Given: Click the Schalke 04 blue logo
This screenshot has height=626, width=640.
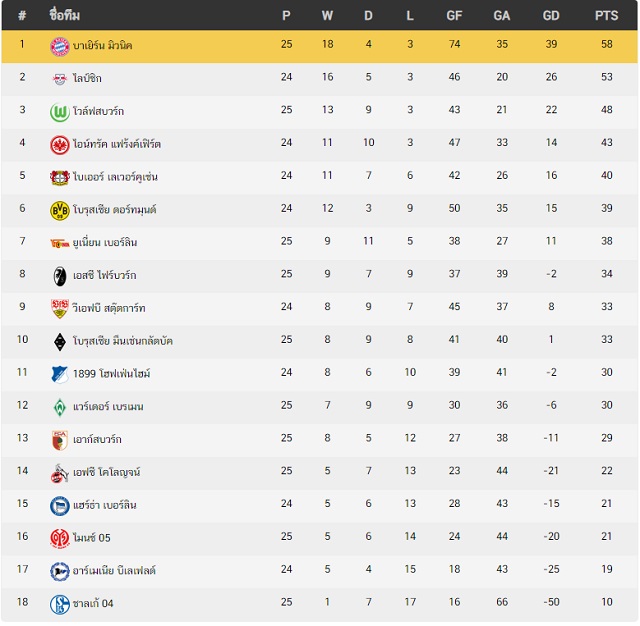Looking at the screenshot, I should tap(60, 604).
